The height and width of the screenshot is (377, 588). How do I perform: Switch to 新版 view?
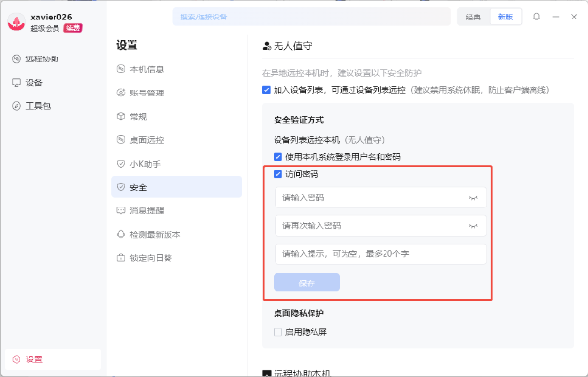click(x=505, y=17)
